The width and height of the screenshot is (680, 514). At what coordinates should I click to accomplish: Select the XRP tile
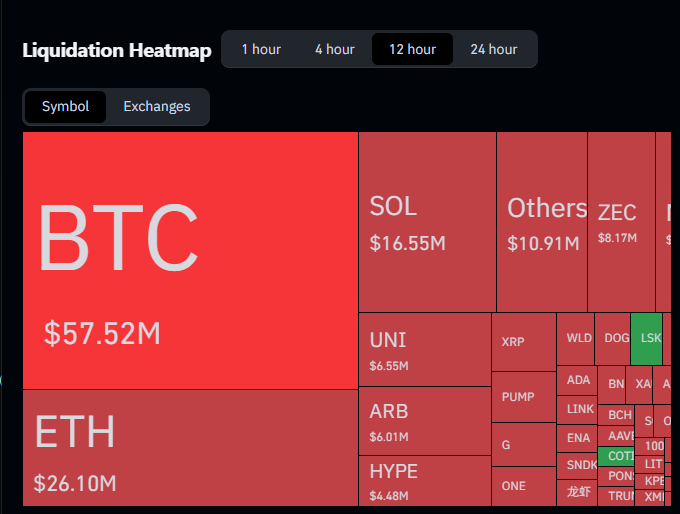click(524, 342)
